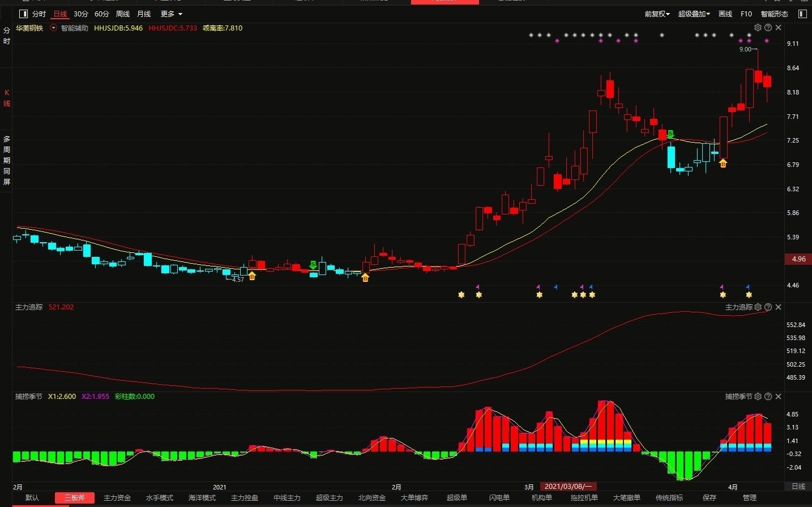Open help icon for 捕捞季节 panel
Viewport: 812px width, 507px height.
click(x=768, y=397)
